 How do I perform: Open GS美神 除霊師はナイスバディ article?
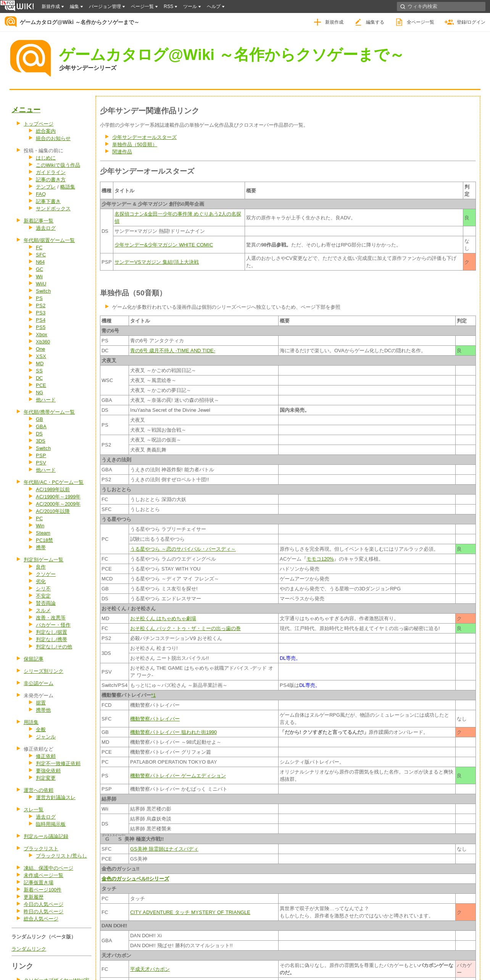click(x=164, y=849)
